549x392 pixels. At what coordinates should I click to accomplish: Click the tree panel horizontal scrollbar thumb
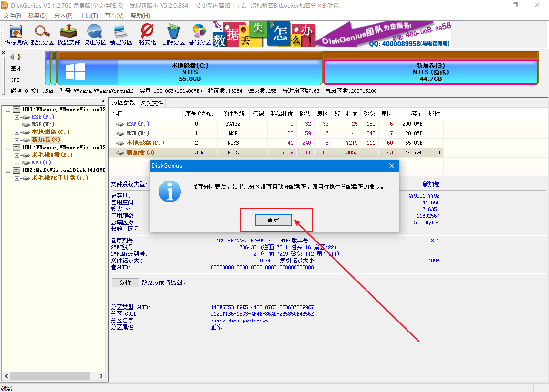coord(50,376)
